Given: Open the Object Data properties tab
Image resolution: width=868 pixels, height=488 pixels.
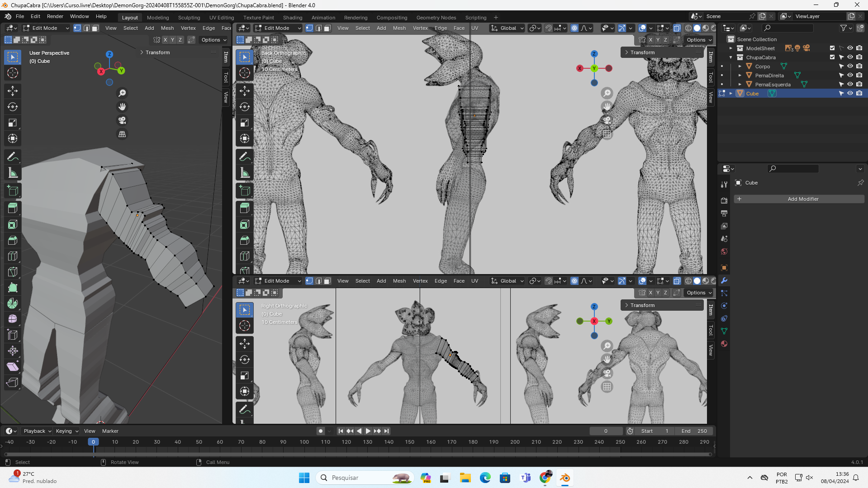Looking at the screenshot, I should [x=724, y=331].
